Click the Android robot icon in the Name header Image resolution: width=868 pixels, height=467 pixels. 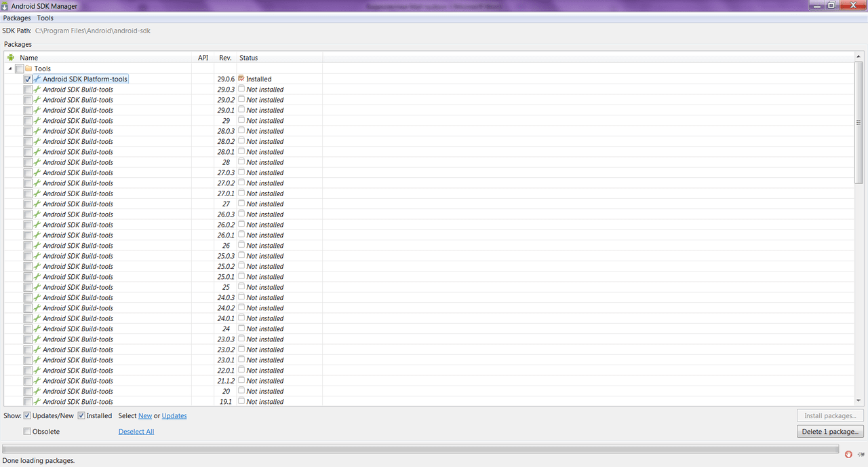11,58
